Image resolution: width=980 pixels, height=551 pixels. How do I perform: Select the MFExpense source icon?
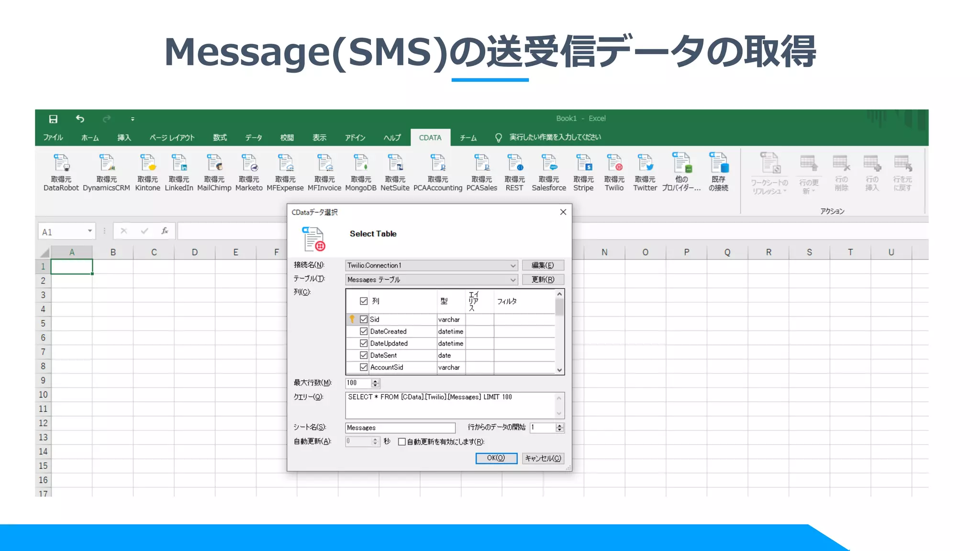[285, 172]
